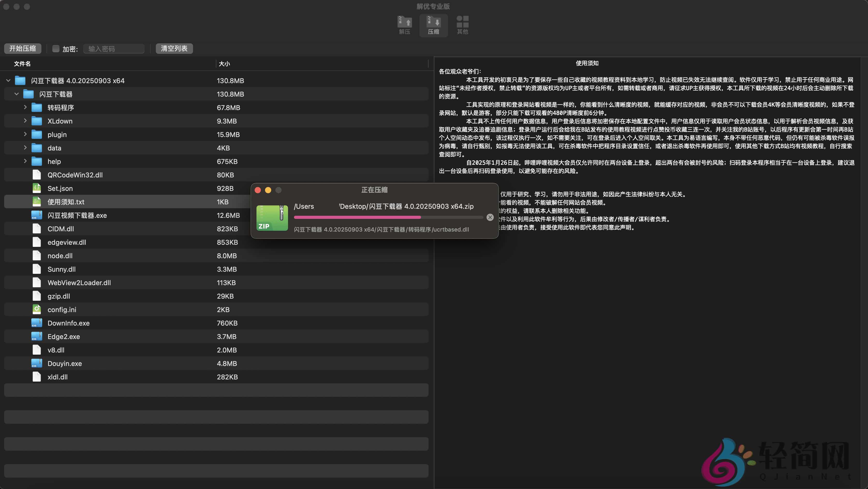Collapse the 闪豆下载器 folder
The height and width of the screenshot is (489, 868).
[17, 94]
